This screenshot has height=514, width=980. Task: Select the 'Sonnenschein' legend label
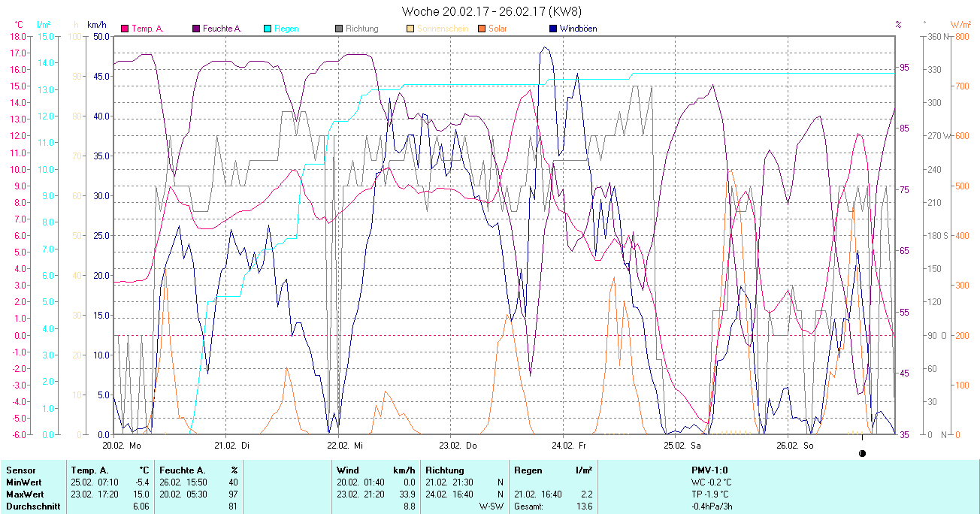point(443,29)
